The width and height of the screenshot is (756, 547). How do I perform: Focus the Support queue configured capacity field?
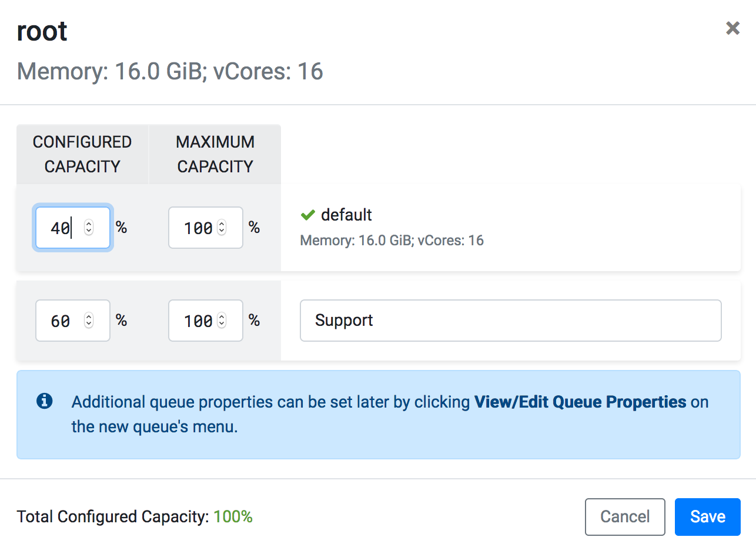coord(60,321)
